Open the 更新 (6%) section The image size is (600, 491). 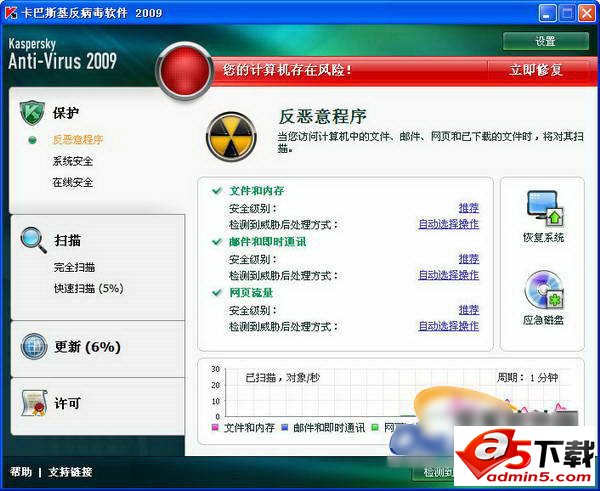[88, 347]
